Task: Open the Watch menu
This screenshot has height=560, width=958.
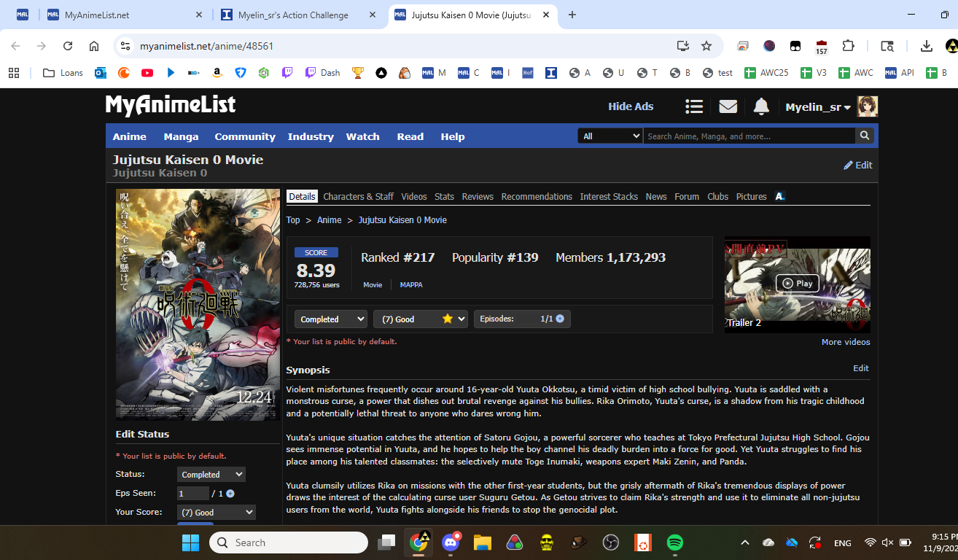Action: [362, 136]
